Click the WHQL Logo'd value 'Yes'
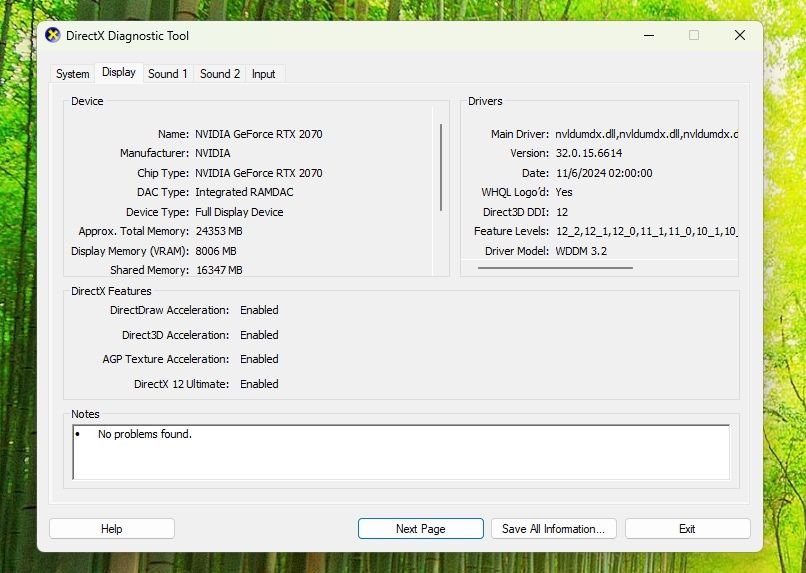The image size is (806, 573). pyautogui.click(x=564, y=192)
